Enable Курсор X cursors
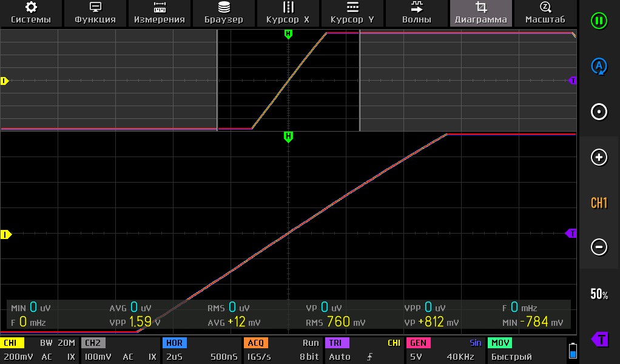This screenshot has height=364, width=620. [288, 13]
